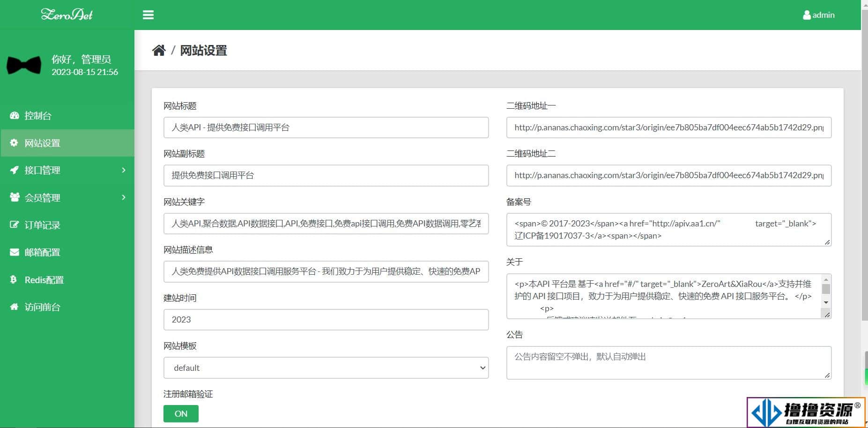Click the 关于 textarea scroll-down arrow

[826, 302]
